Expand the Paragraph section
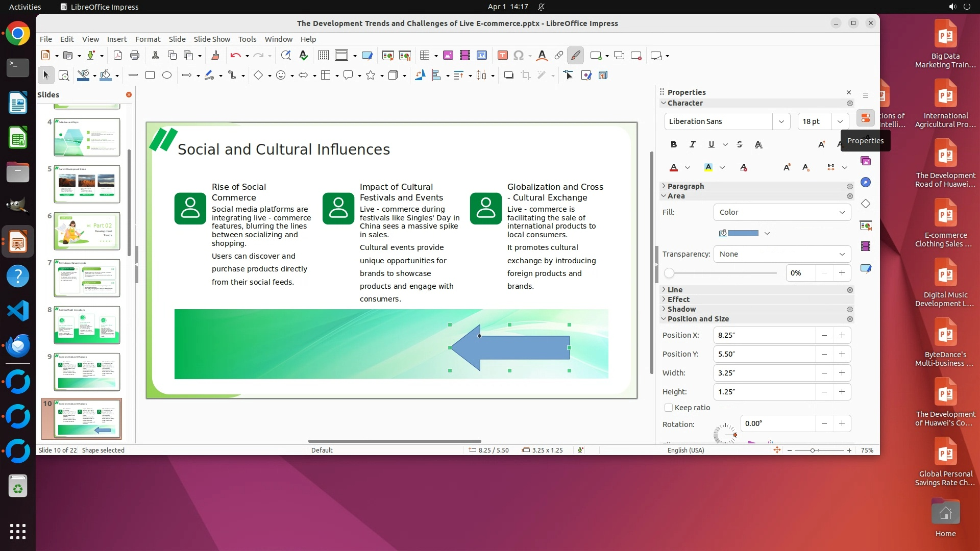 coord(685,186)
